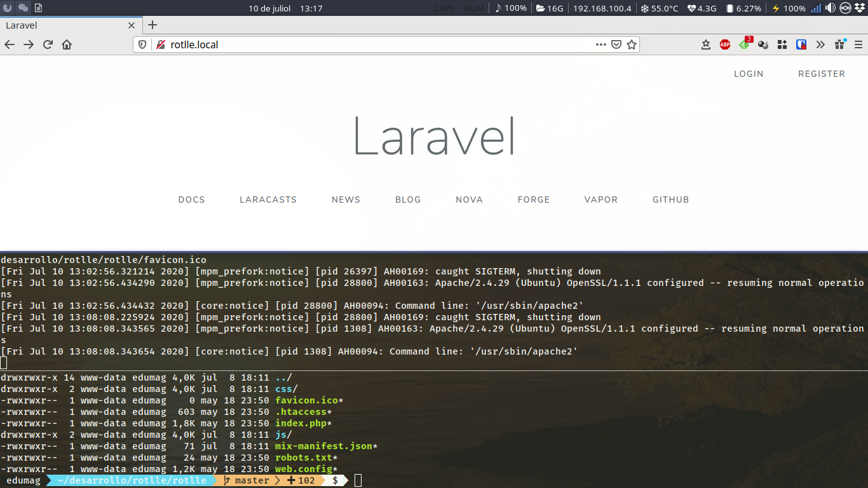Click mix-manifest.json in the terminal listing
Screen dimensions: 868x488
[x=323, y=446]
